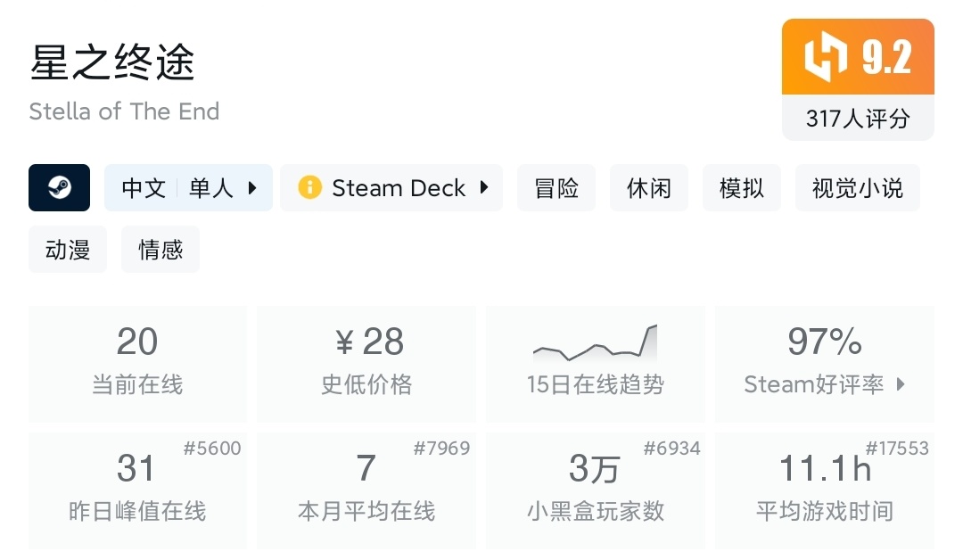Click the 史低价格 ¥28 card
The height and width of the screenshot is (560, 963).
(366, 363)
